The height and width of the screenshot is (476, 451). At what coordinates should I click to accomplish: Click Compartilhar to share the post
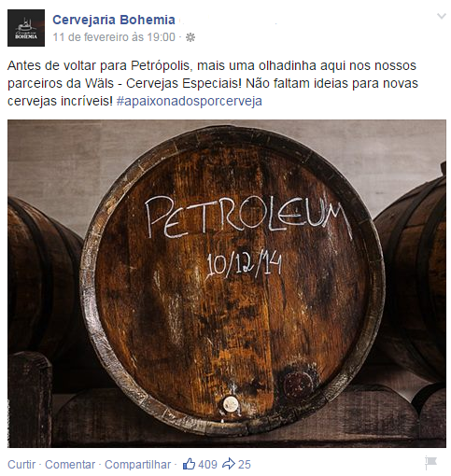coord(137,464)
